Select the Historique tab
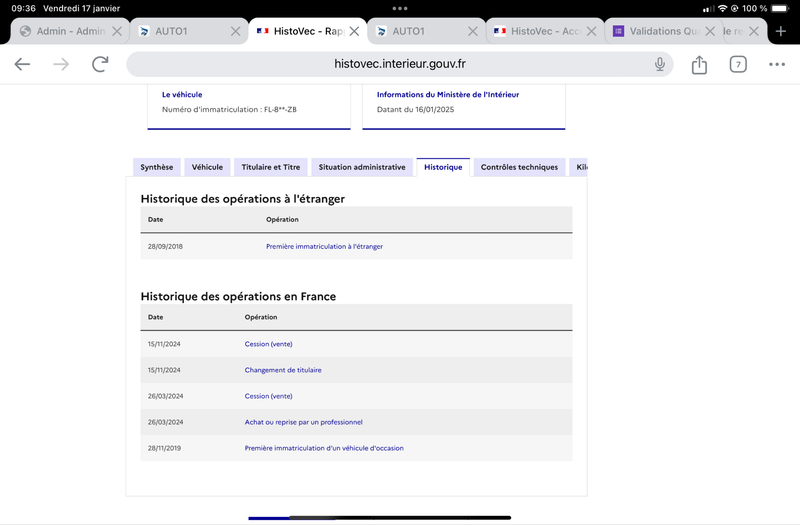The image size is (800, 525). pyautogui.click(x=443, y=167)
